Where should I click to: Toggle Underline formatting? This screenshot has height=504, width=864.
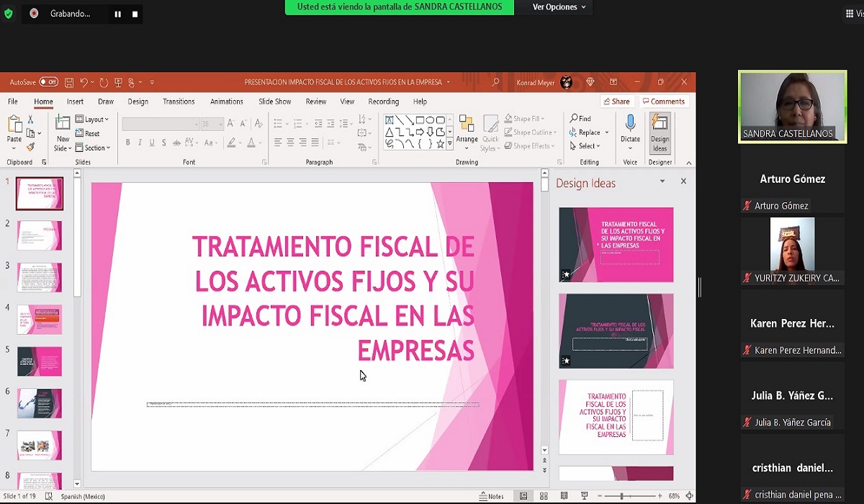click(x=152, y=143)
